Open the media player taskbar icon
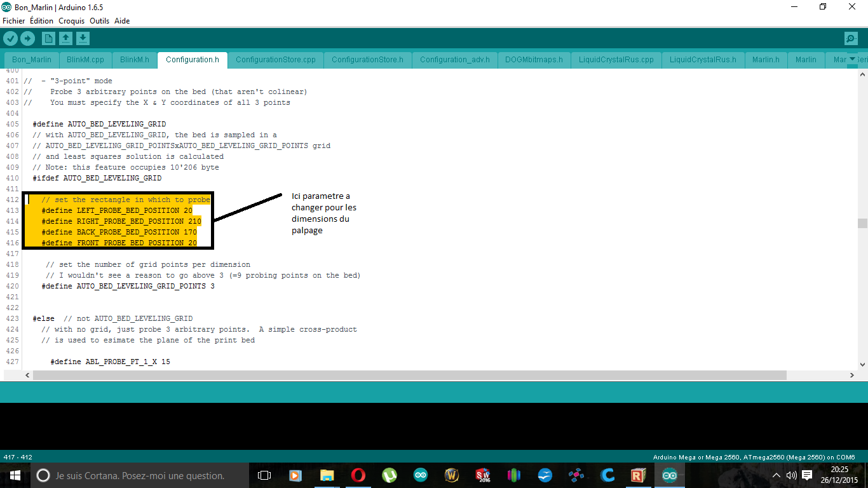The height and width of the screenshot is (488, 868). (295, 475)
